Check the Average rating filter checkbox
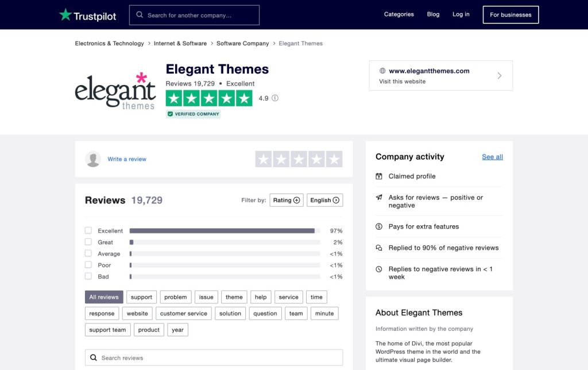588x370 pixels. click(88, 253)
